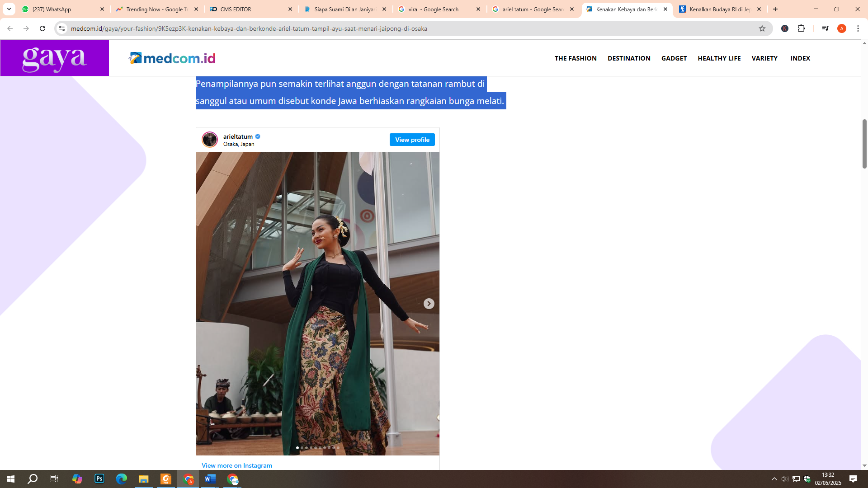
Task: Advance to next Instagram carousel photo
Action: pos(429,304)
